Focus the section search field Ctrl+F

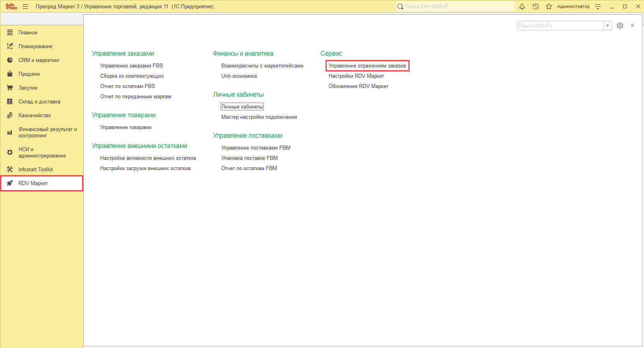pyautogui.click(x=560, y=26)
